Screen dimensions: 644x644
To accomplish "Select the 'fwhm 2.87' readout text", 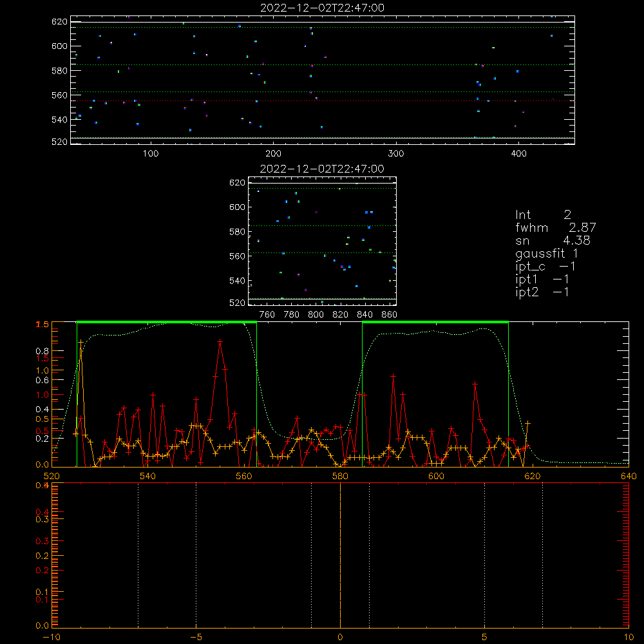I will pyautogui.click(x=555, y=227).
